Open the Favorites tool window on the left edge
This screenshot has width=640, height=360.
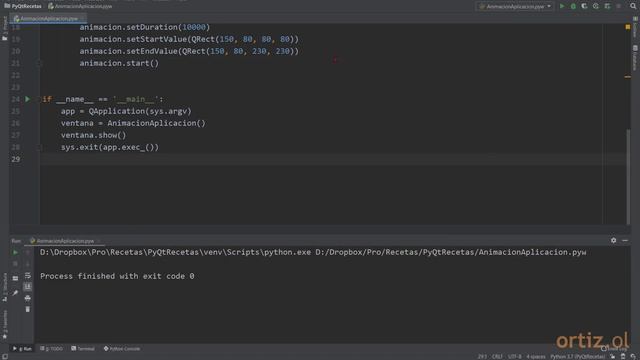tap(4, 324)
